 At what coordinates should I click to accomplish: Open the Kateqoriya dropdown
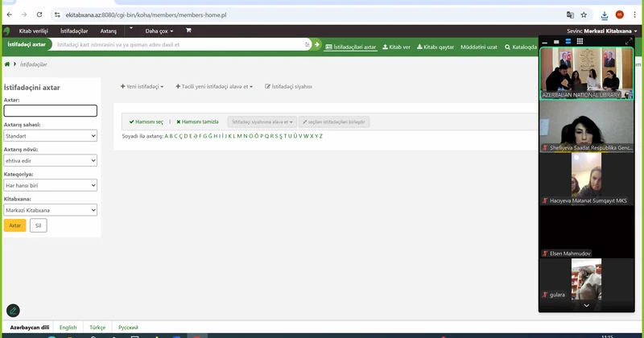[51, 185]
